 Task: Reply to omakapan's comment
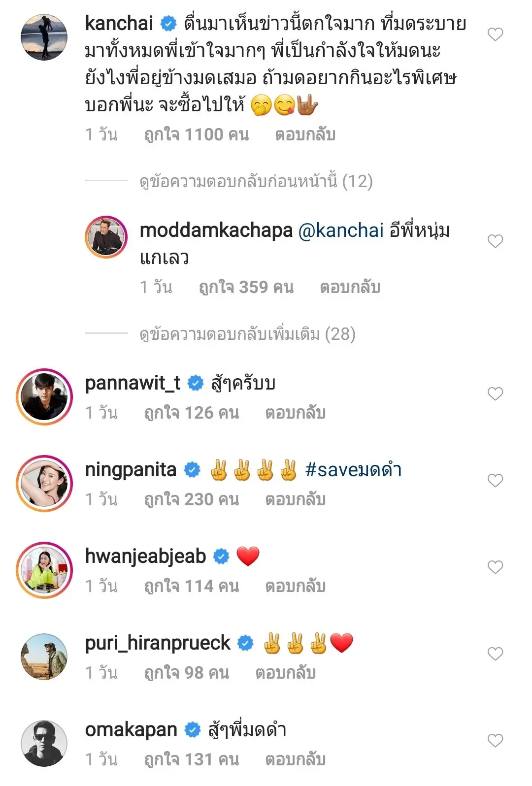click(x=296, y=759)
